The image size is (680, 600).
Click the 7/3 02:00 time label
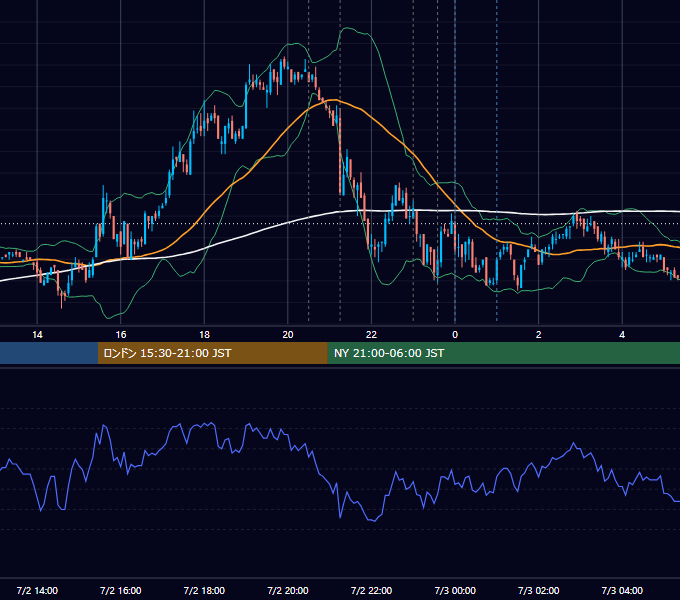(x=539, y=591)
